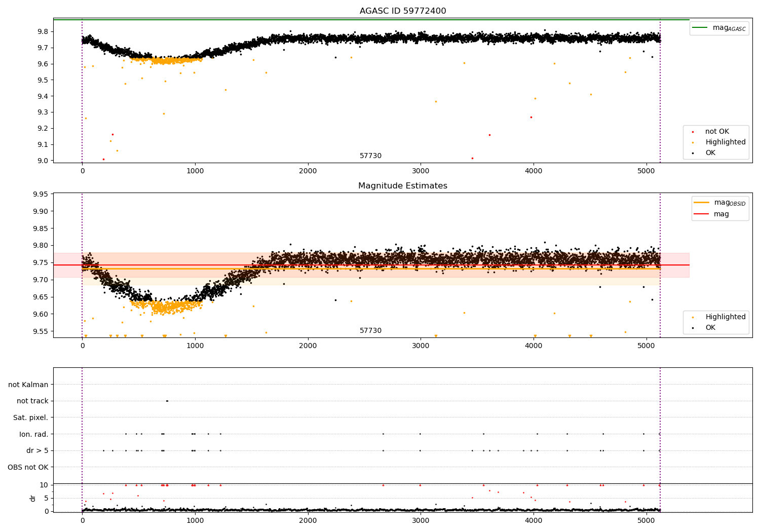Click the 4000 x-tick under Magnitude Estimates plot
This screenshot has height=532, width=760.
(534, 346)
